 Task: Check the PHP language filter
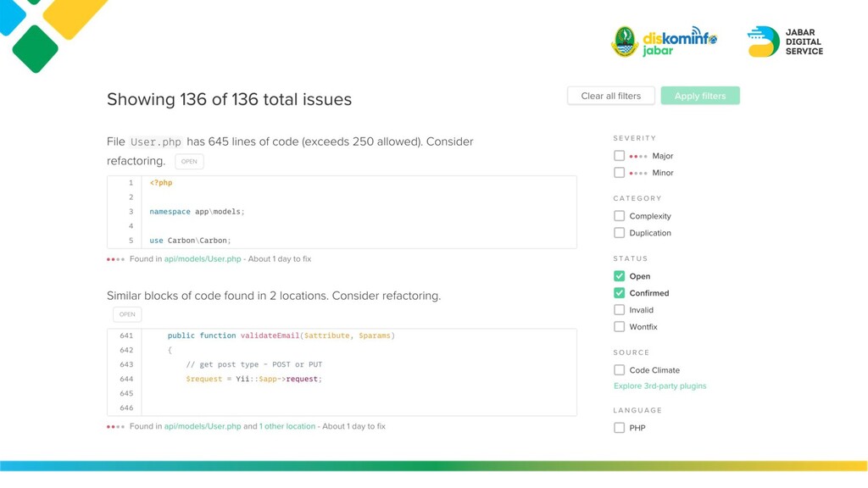[x=619, y=428]
